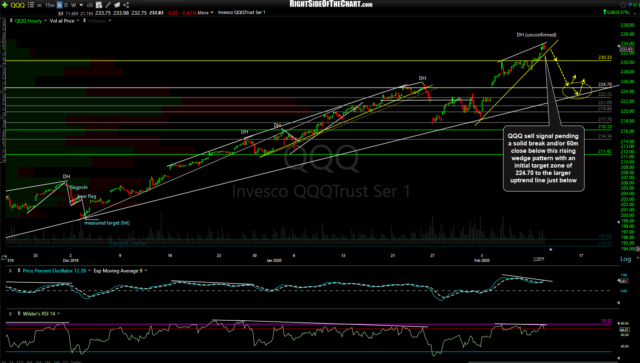Click the 'Jan 2020' date on time axis
The width and height of the screenshot is (640, 363).
click(x=274, y=260)
